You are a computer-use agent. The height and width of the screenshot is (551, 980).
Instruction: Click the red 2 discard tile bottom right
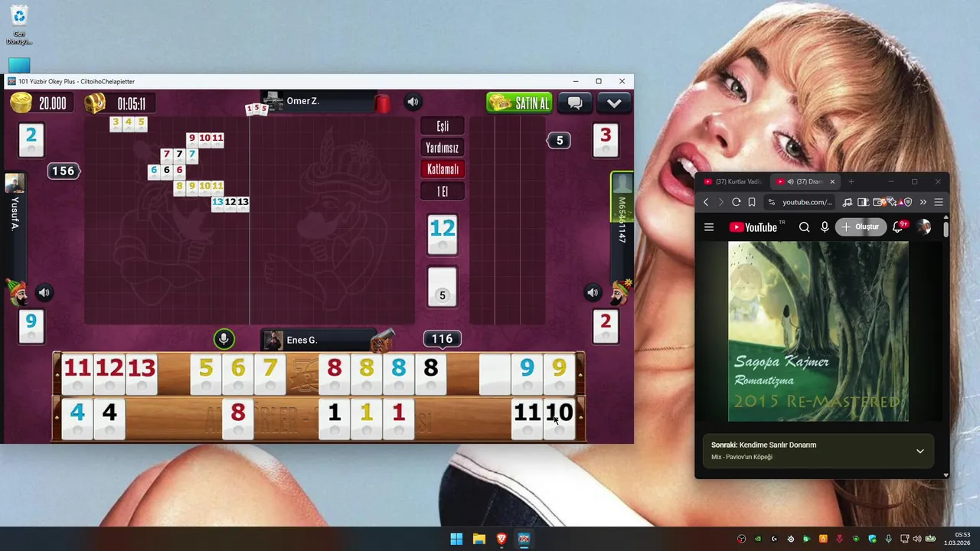tap(606, 326)
